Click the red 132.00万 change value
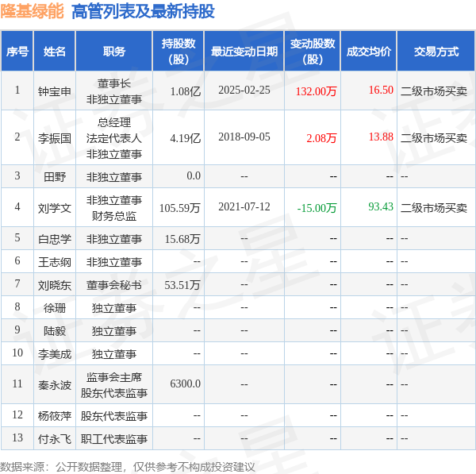The height and width of the screenshot is (474, 476). point(317,91)
